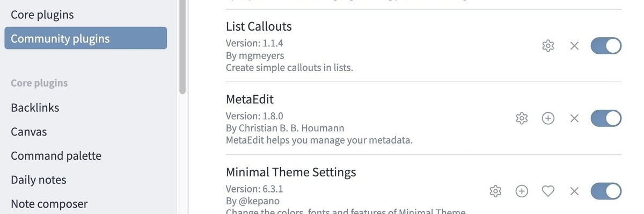Viewport: 644px width, 214px height.
Task: Disable the List Callouts plugin toggle
Action: [x=606, y=46]
